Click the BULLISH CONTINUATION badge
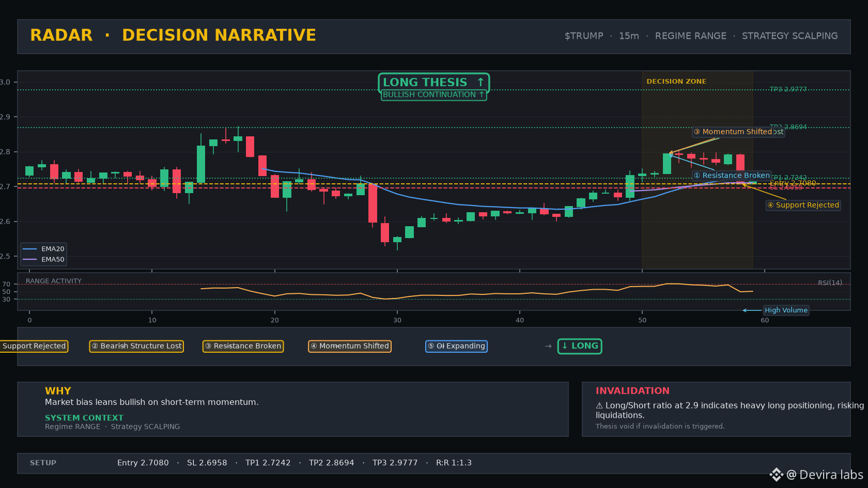This screenshot has height=488, width=868. pos(434,95)
